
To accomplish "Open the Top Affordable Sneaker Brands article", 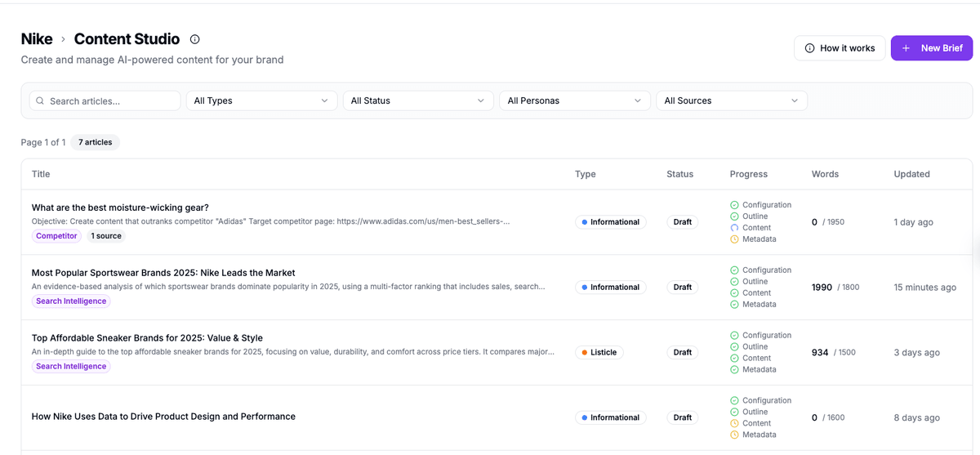I will [147, 338].
